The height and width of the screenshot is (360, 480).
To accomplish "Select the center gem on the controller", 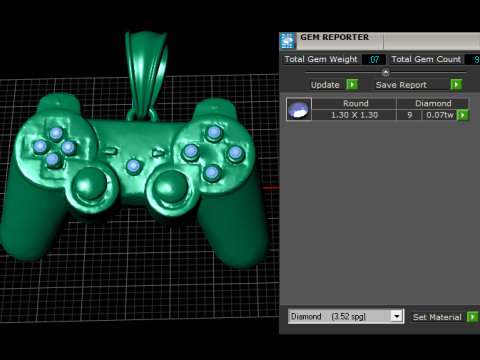I will tap(133, 166).
